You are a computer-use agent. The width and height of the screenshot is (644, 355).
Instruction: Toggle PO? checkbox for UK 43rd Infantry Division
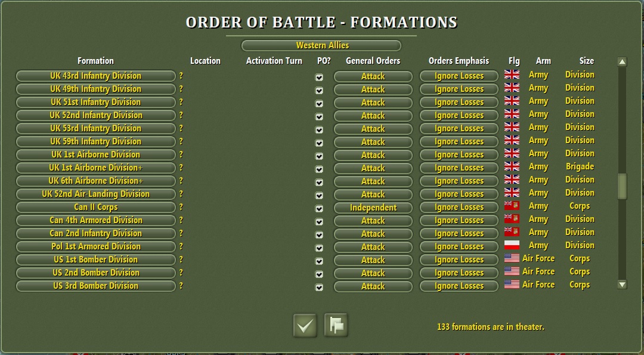click(319, 77)
